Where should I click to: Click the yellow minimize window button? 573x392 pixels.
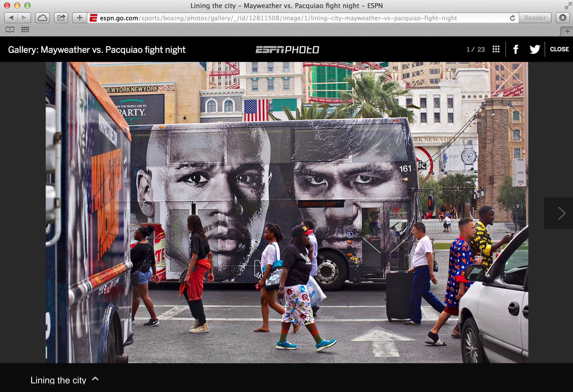click(x=17, y=6)
